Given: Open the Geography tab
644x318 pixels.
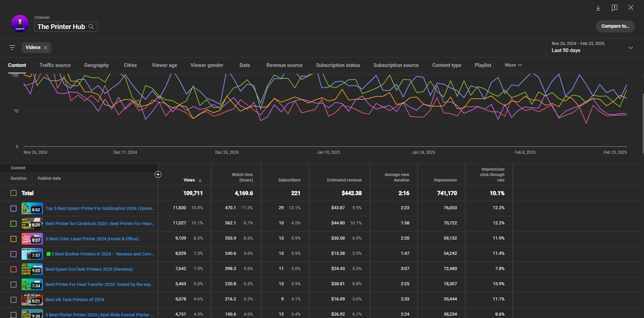Looking at the screenshot, I should click(x=96, y=65).
